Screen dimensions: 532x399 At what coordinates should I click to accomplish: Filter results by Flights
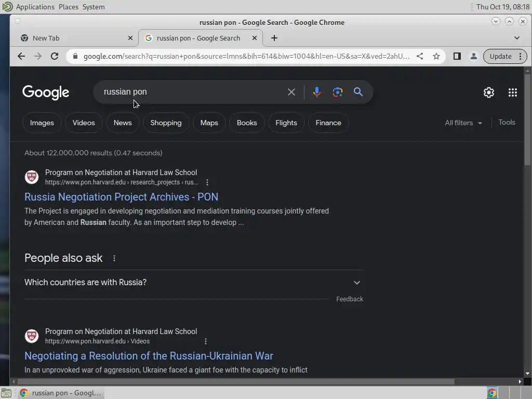286,123
